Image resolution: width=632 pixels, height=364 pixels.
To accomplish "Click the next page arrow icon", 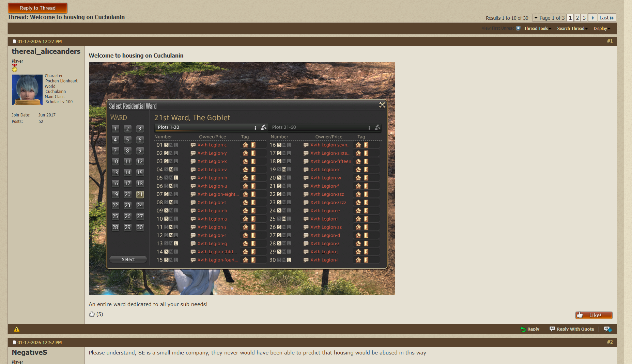I will pyautogui.click(x=592, y=18).
